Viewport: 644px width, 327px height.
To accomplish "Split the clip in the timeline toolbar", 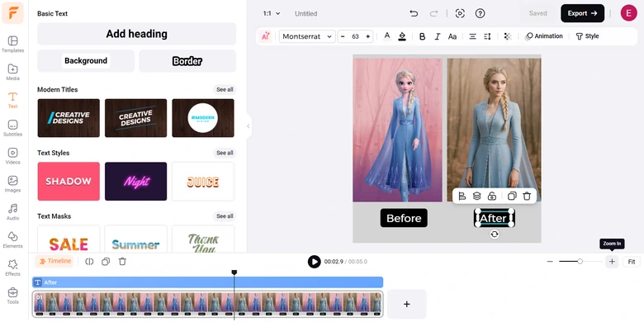I will (89, 262).
